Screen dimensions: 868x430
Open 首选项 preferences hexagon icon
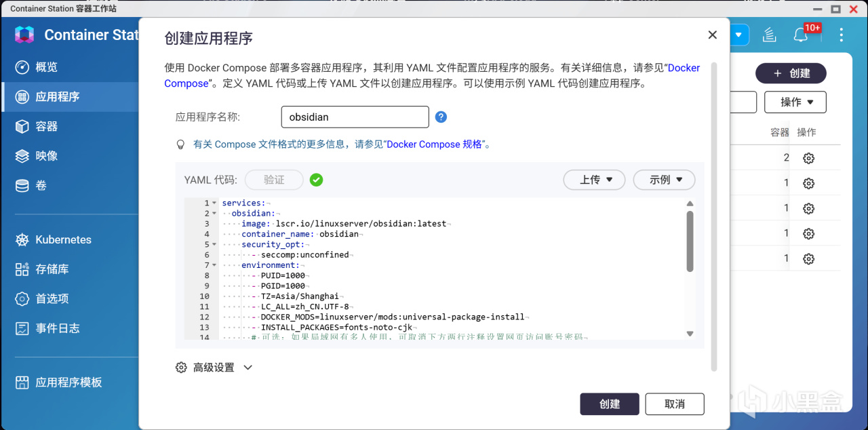(x=22, y=299)
